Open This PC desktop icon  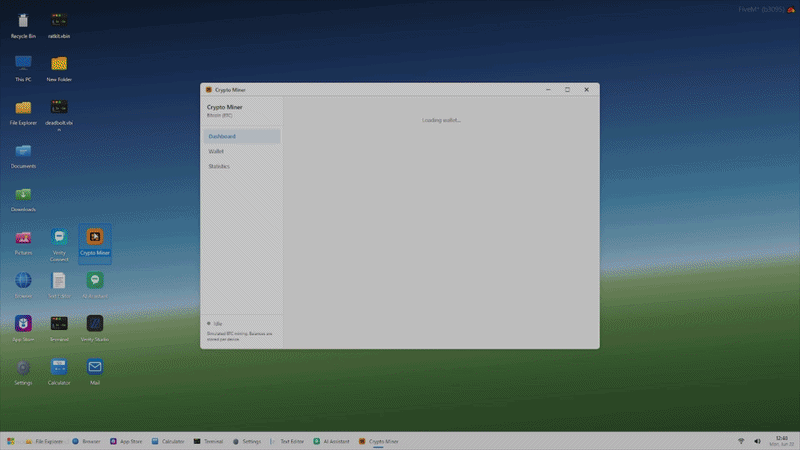(23, 69)
